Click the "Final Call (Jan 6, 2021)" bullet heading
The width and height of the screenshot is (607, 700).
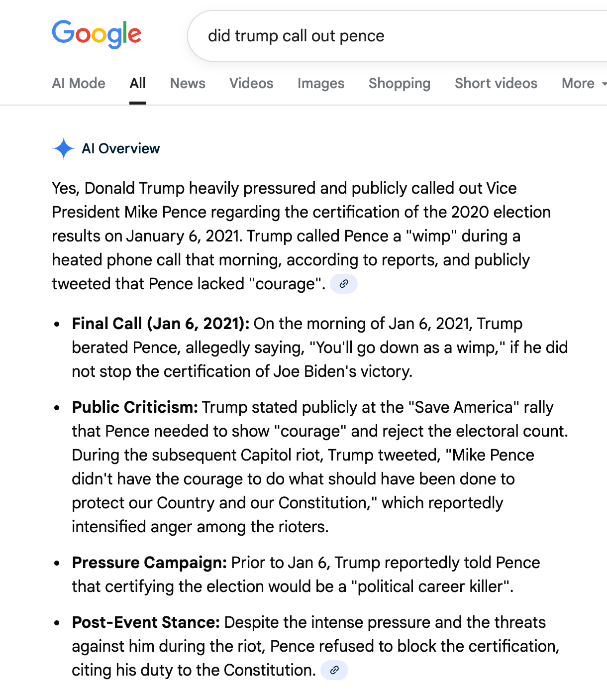pyautogui.click(x=161, y=324)
